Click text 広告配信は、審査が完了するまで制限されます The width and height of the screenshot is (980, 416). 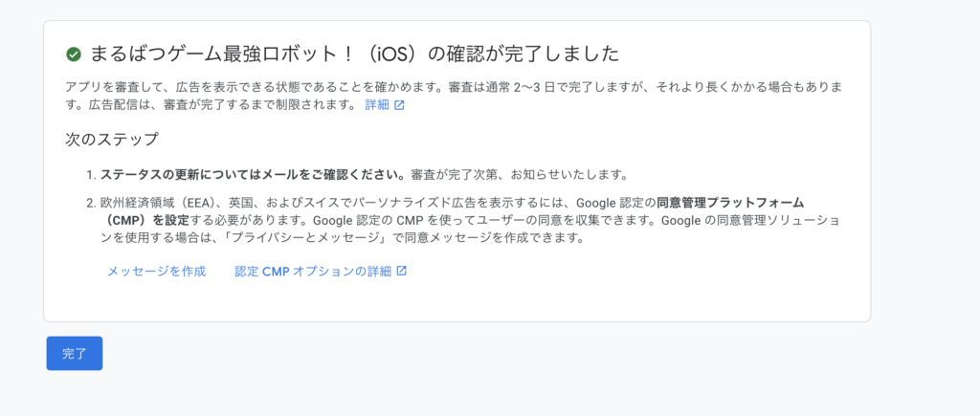point(212,105)
